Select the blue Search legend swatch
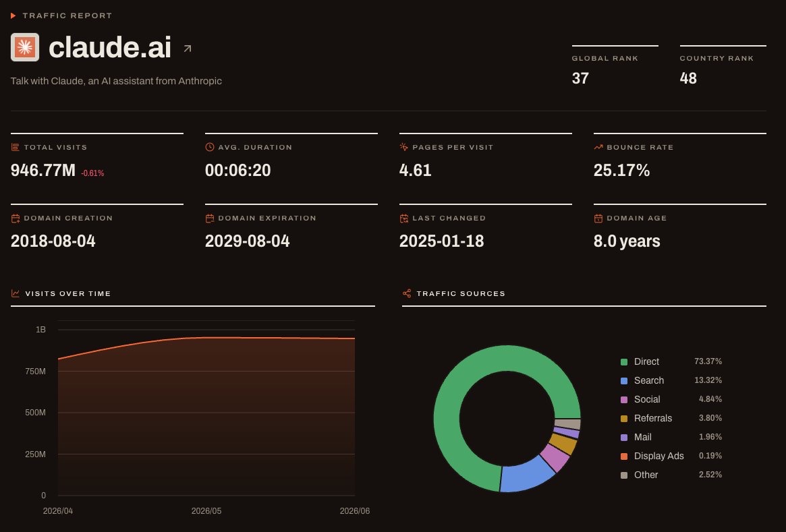 (x=624, y=381)
